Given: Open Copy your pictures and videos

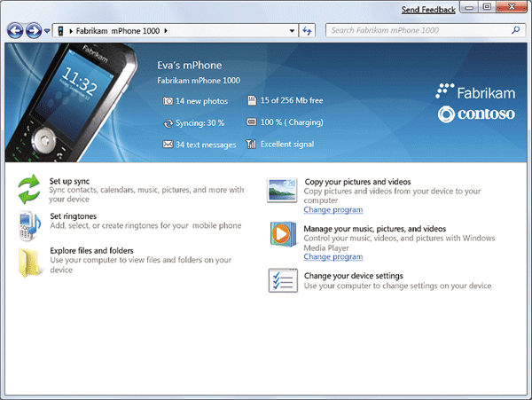Looking at the screenshot, I should click(x=357, y=182).
